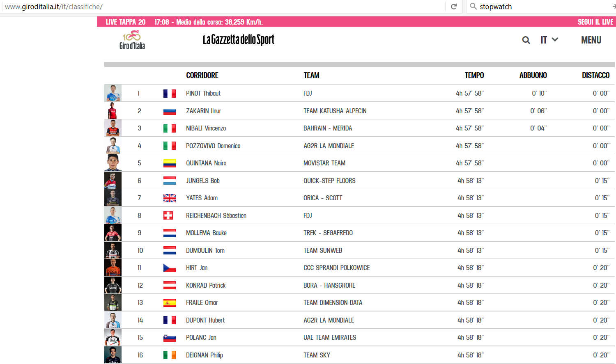Click the ABBUONO column header
The width and height of the screenshot is (616, 364).
[533, 75]
